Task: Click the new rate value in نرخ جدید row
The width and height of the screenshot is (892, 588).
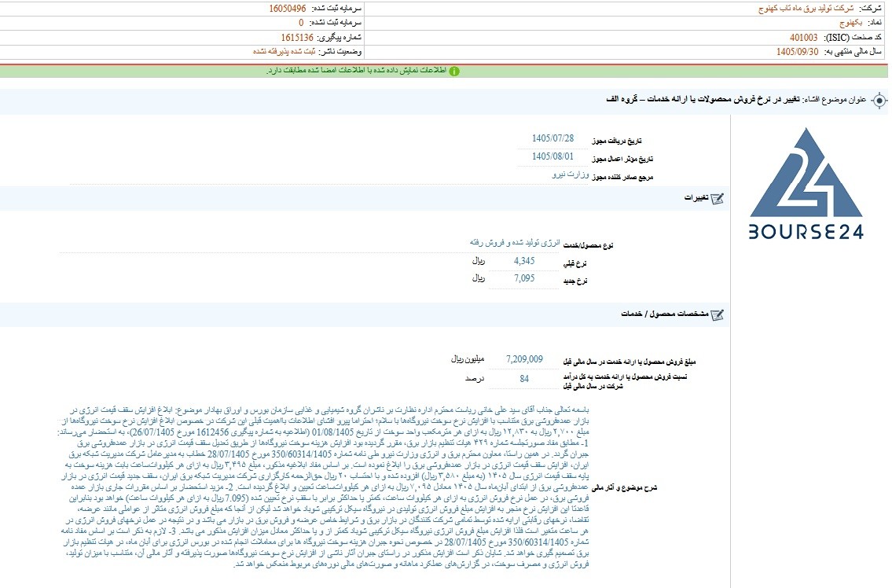Action: (x=524, y=278)
